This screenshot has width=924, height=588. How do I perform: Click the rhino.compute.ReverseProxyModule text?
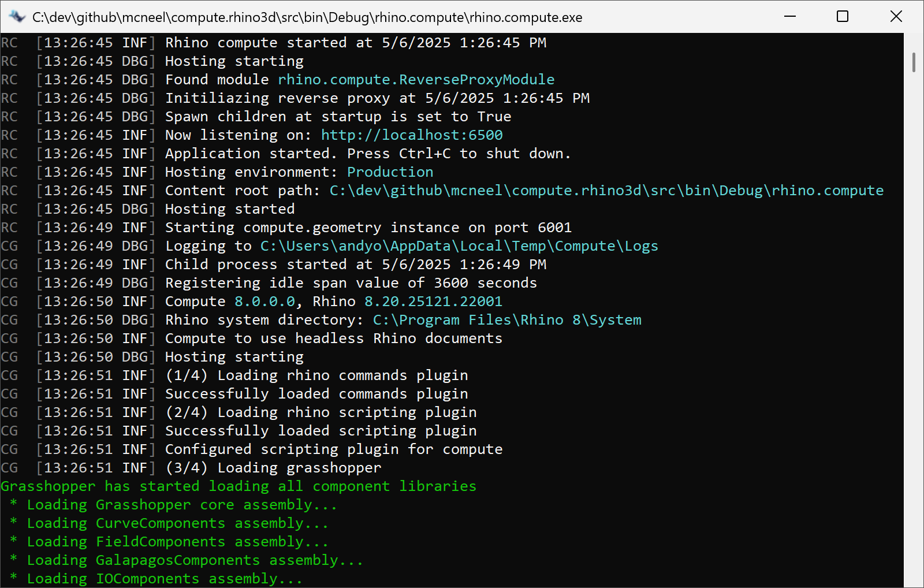[x=416, y=80]
